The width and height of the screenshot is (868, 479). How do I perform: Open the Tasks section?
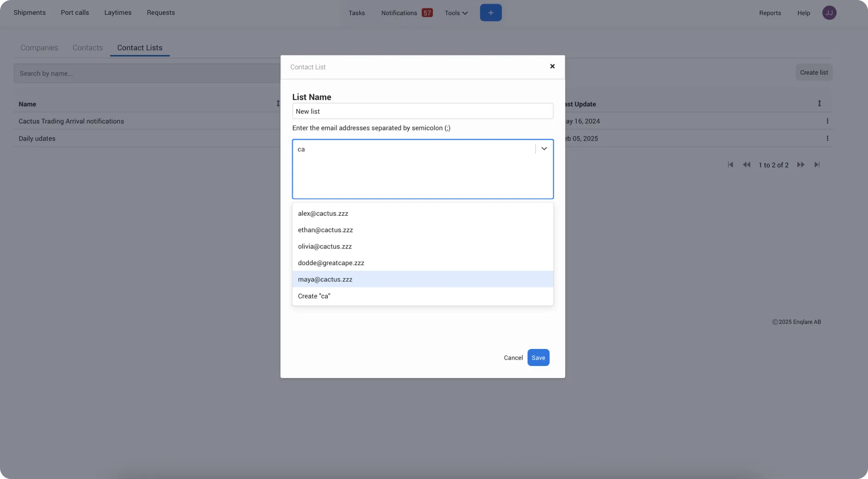357,13
